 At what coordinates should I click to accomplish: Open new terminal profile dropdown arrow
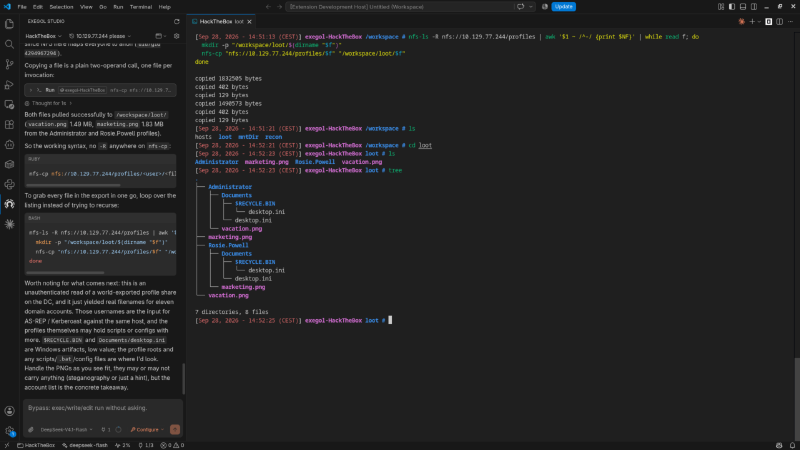click(x=759, y=21)
